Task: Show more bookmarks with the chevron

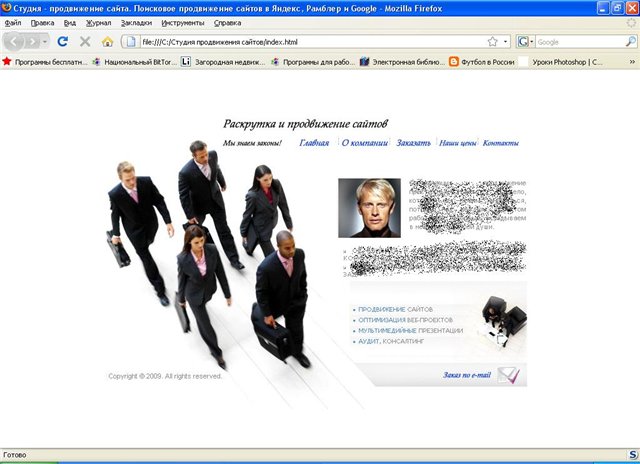Action: (632, 62)
